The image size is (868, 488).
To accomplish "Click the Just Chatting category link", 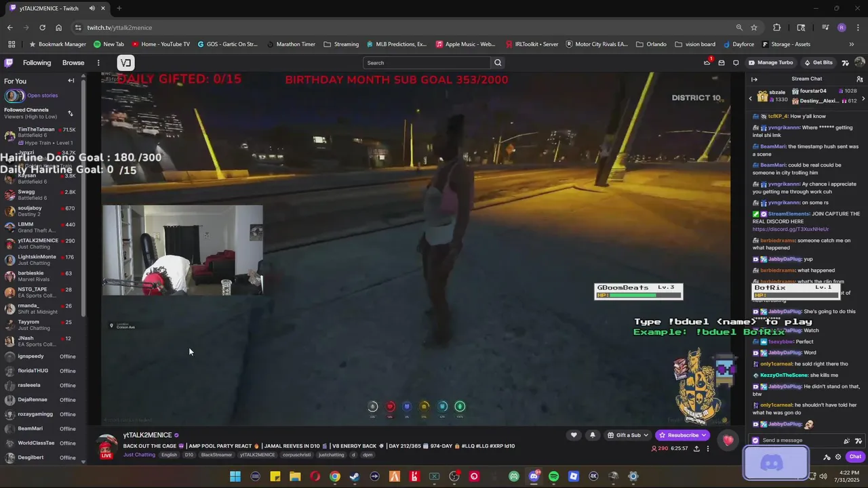I will tap(139, 455).
